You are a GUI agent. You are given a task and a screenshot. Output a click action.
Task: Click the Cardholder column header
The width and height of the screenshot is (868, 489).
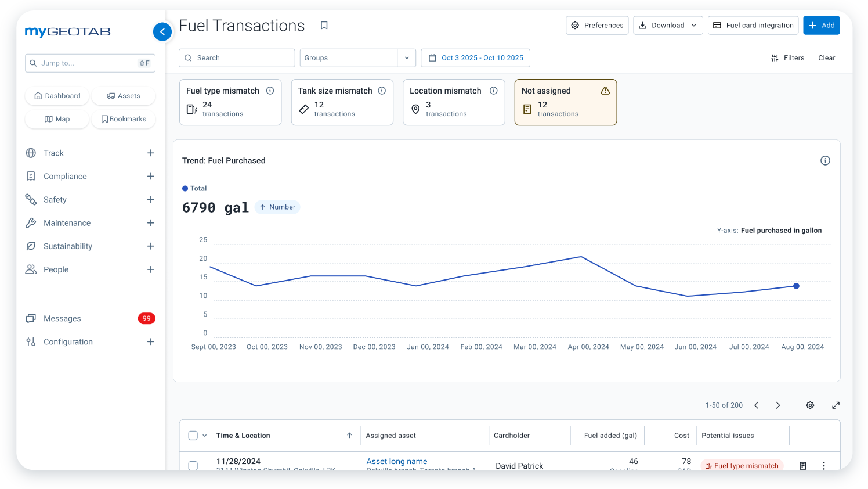point(512,436)
